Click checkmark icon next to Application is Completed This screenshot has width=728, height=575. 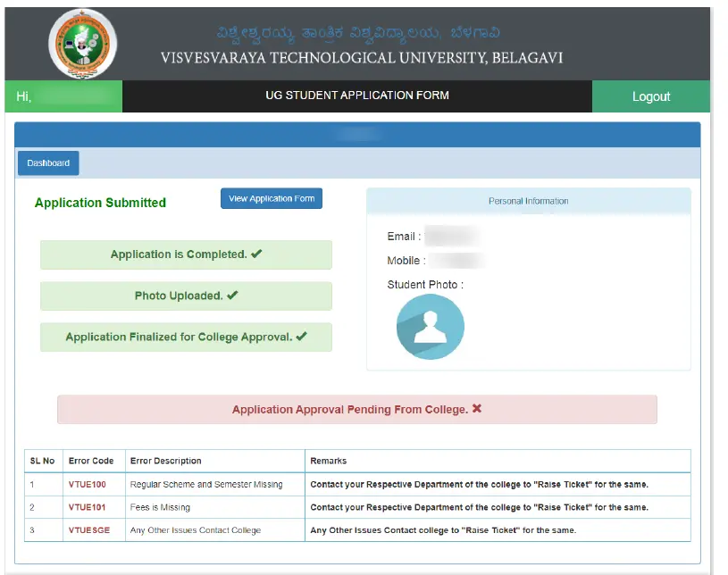pos(256,254)
